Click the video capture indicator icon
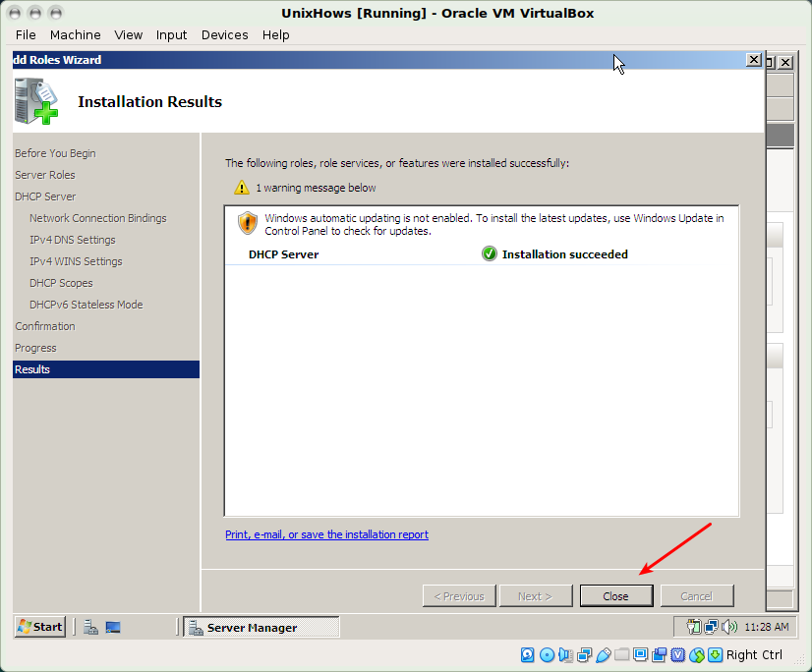The image size is (812, 672). [x=660, y=655]
